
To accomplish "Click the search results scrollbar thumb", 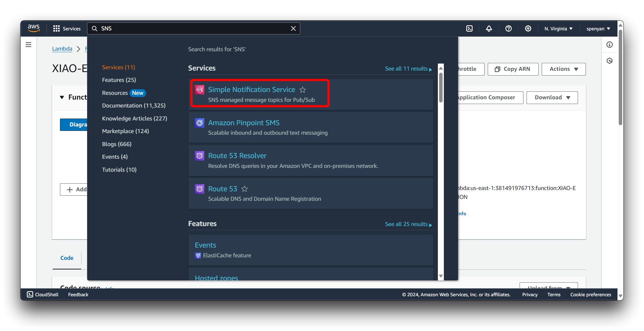I will point(441,87).
